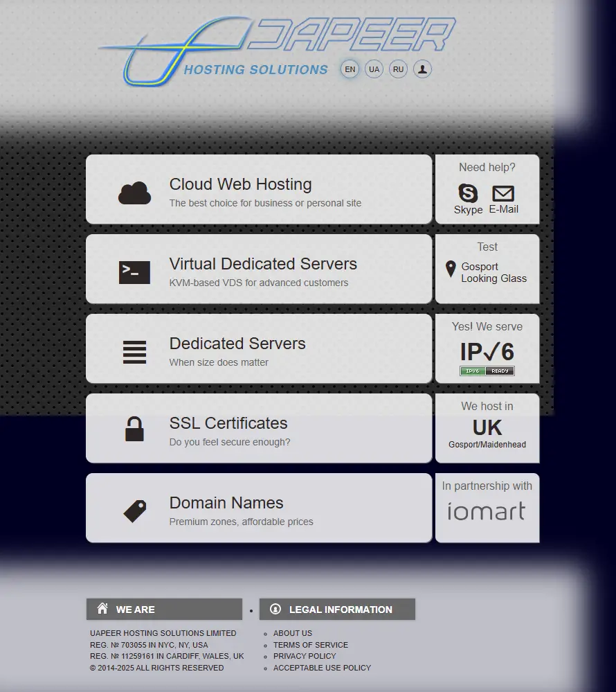
Task: Click the house icon in WE ARE header
Action: click(x=102, y=608)
